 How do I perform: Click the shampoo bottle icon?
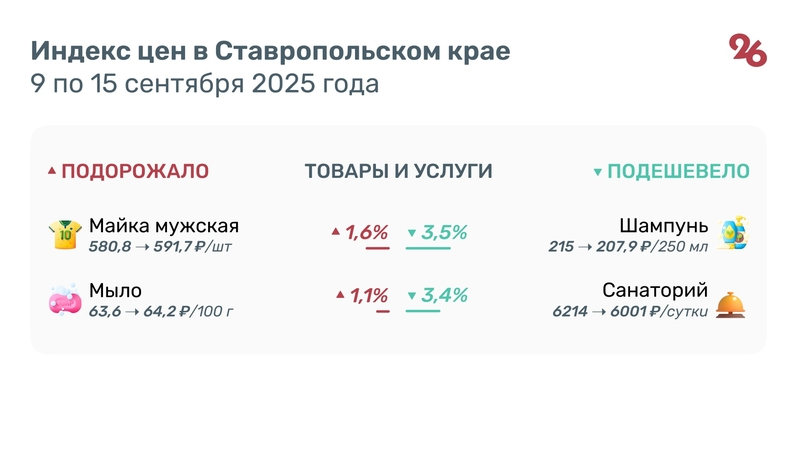tap(736, 233)
